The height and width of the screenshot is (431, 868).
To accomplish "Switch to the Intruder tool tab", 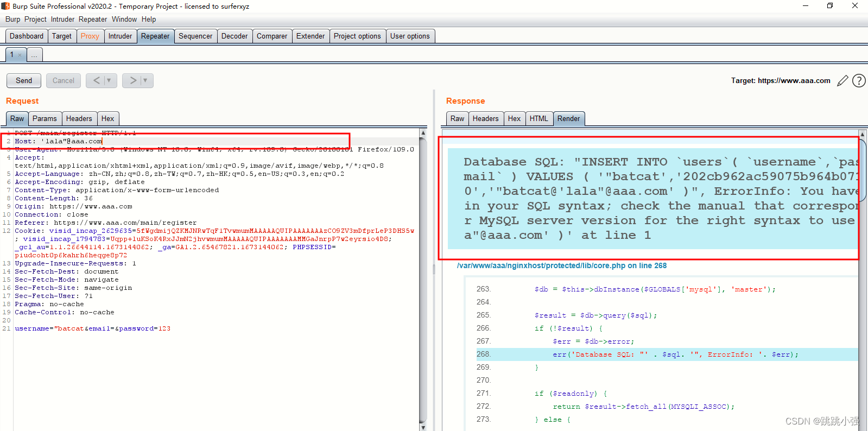I will 120,36.
